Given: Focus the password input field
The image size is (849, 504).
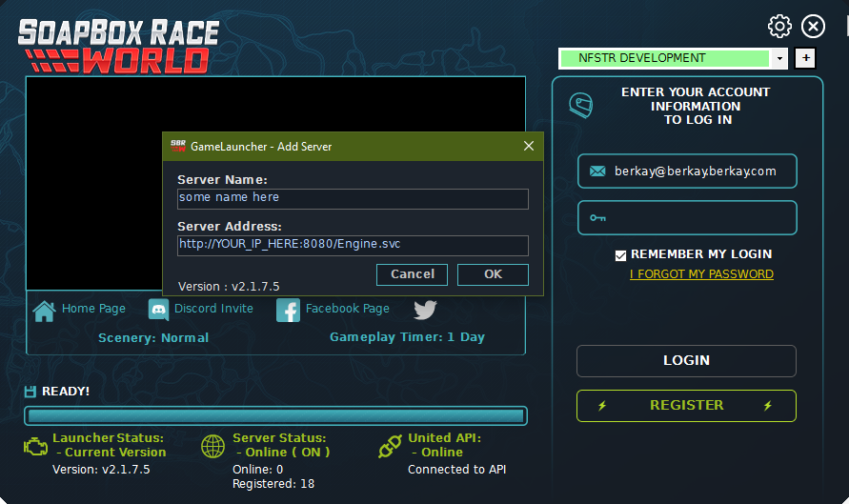Looking at the screenshot, I should [687, 217].
